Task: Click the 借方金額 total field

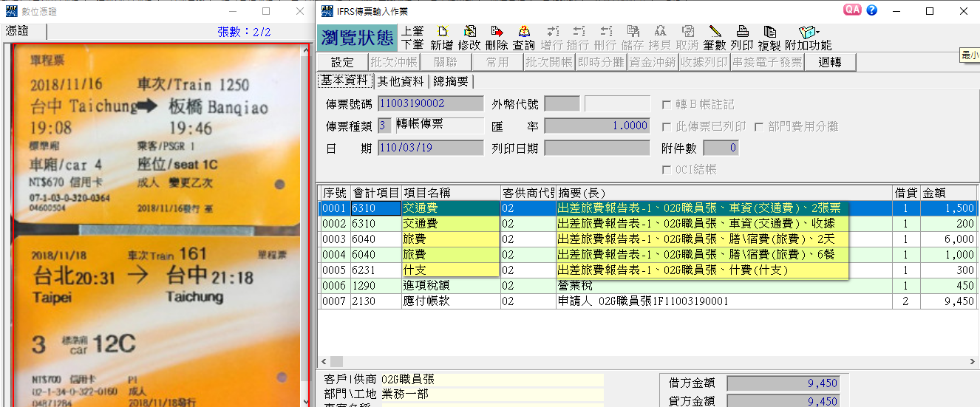Action: [783, 383]
